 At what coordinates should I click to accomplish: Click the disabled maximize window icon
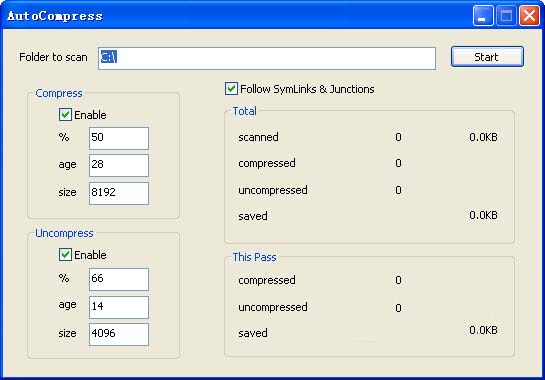506,16
